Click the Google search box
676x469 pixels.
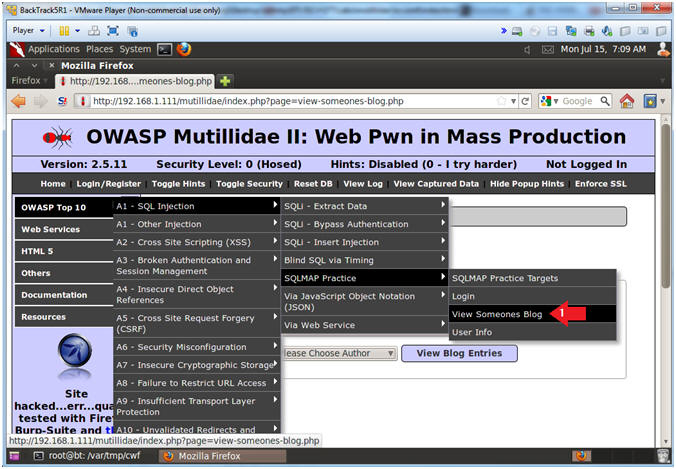point(580,101)
